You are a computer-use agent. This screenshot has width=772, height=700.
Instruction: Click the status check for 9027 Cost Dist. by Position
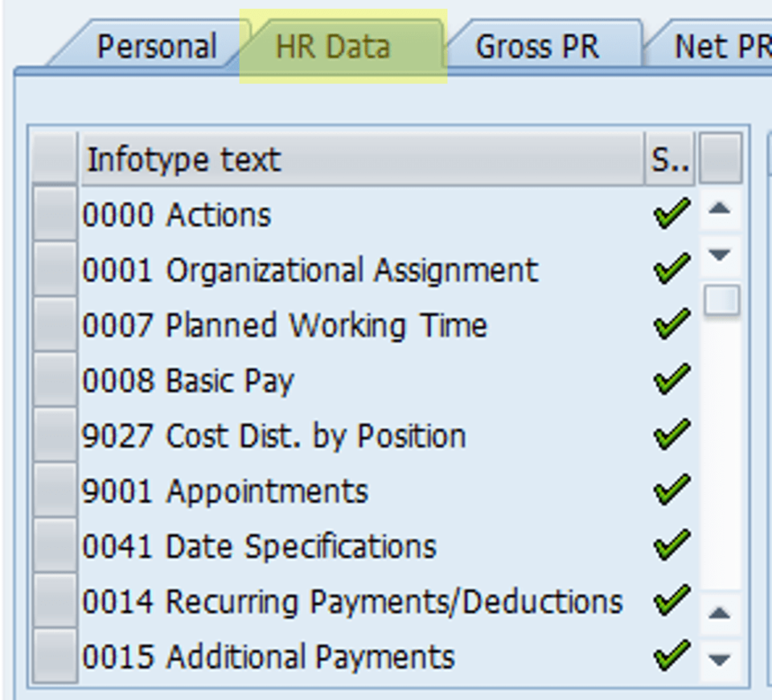click(670, 433)
